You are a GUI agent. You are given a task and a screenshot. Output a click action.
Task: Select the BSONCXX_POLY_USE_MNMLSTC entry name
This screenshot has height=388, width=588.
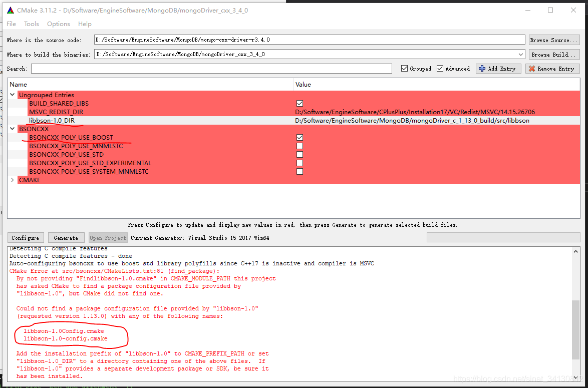pos(76,146)
